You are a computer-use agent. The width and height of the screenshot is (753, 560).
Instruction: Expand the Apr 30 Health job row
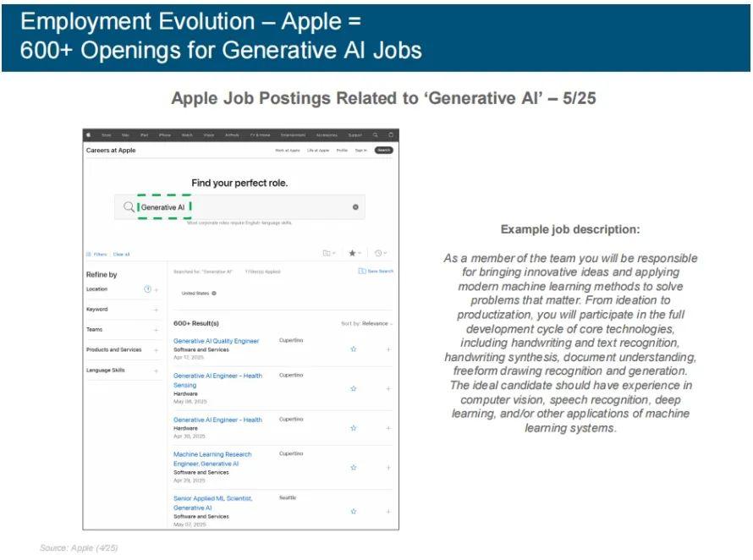(x=388, y=428)
